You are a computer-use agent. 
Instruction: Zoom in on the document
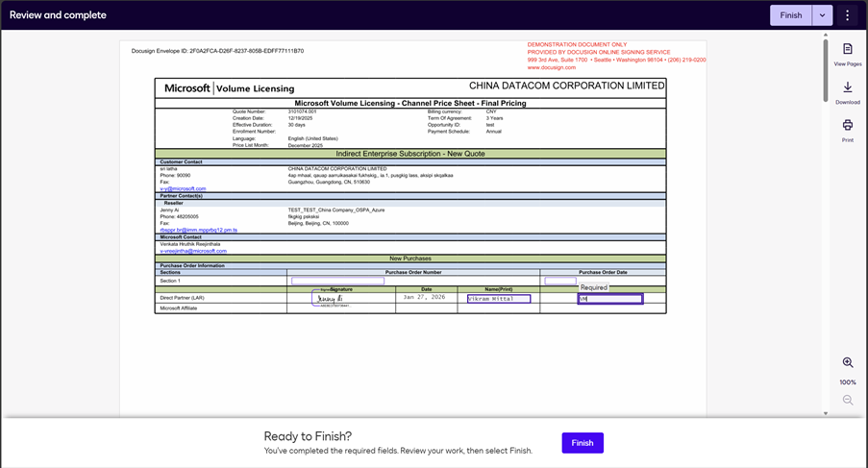tap(848, 362)
